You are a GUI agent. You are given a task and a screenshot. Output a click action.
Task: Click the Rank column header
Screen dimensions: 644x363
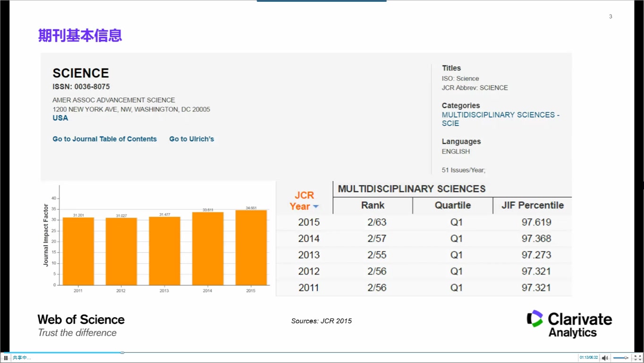[x=373, y=205]
